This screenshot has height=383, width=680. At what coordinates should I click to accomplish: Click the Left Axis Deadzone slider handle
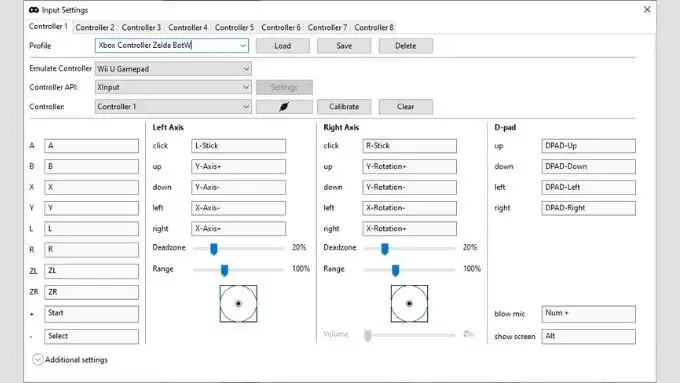214,249
